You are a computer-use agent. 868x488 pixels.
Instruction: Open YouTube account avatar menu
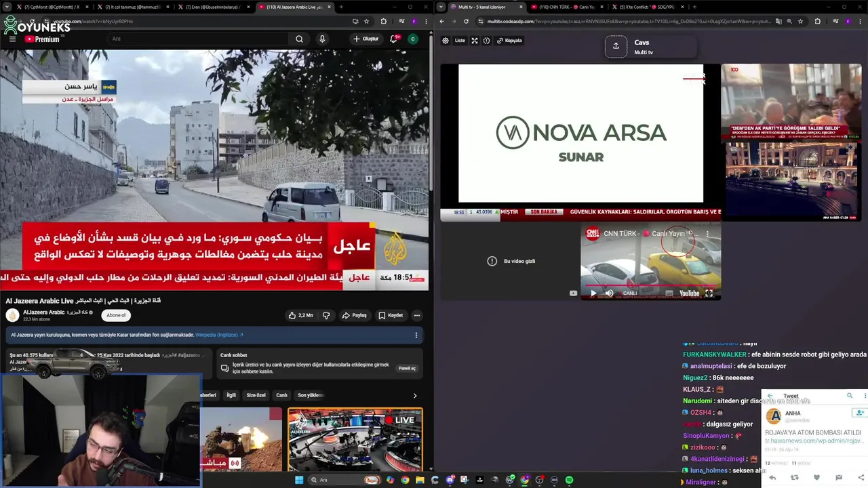[x=412, y=39]
